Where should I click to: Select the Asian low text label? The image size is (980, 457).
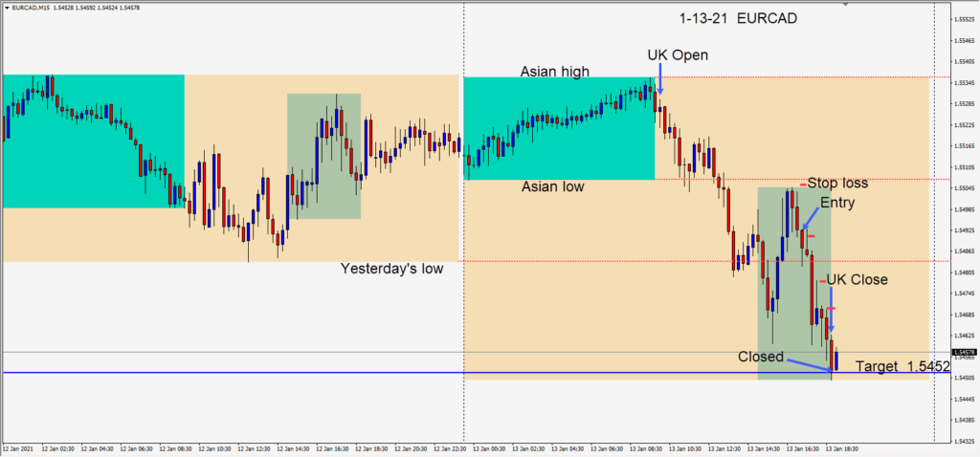(552, 187)
